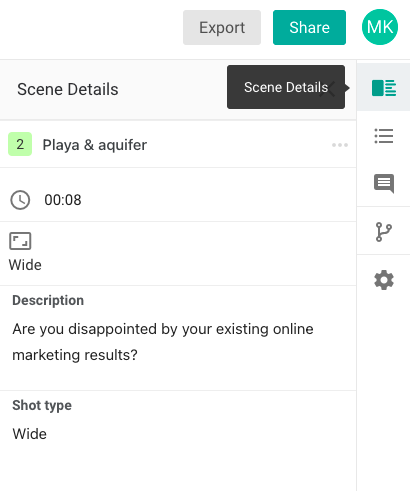Click the Export button
Screen dimensions: 410x491
click(x=222, y=27)
